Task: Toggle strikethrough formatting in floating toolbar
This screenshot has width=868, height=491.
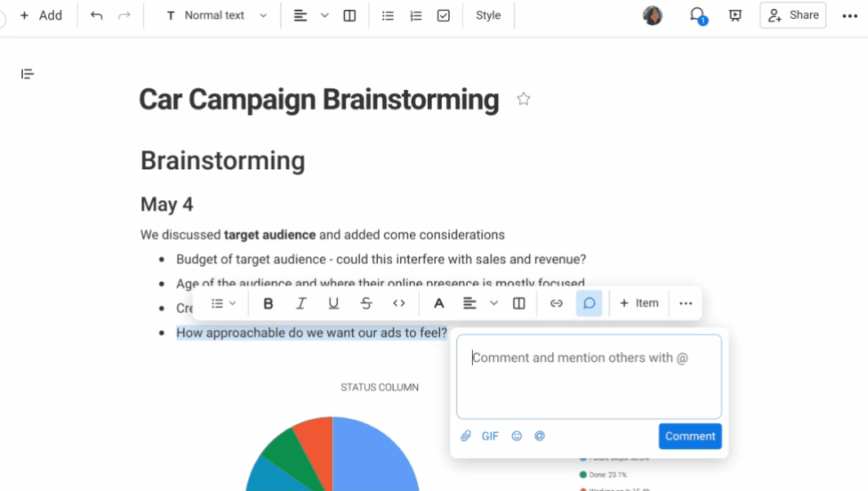Action: 366,303
